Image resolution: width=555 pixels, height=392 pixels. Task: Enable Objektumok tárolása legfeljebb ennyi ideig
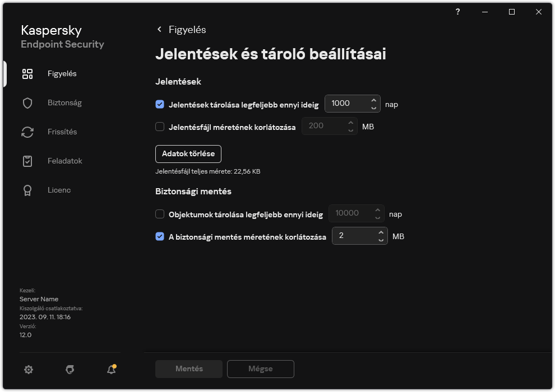click(160, 214)
